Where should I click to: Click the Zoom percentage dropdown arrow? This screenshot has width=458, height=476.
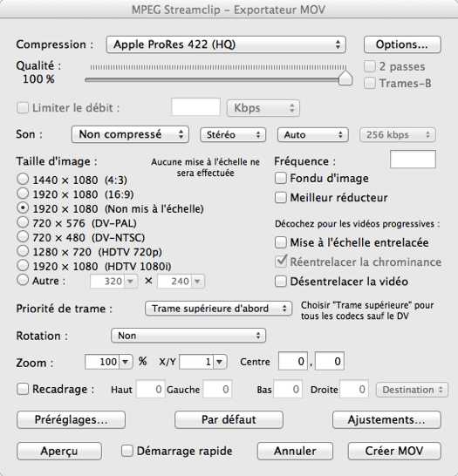pos(126,362)
